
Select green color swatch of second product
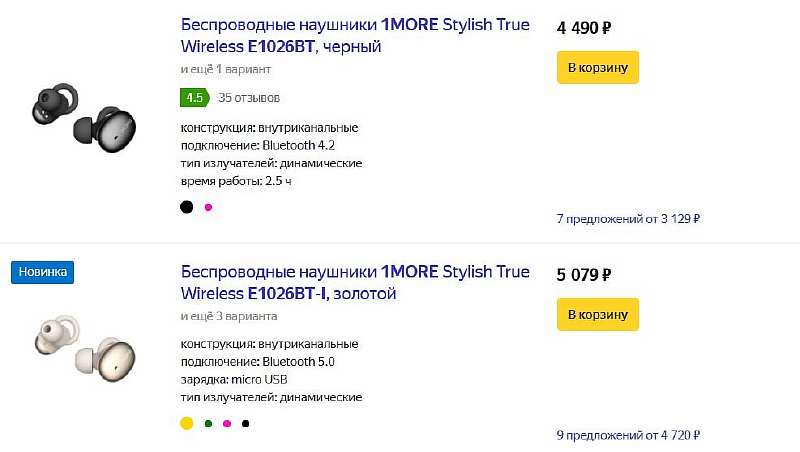pos(208,423)
